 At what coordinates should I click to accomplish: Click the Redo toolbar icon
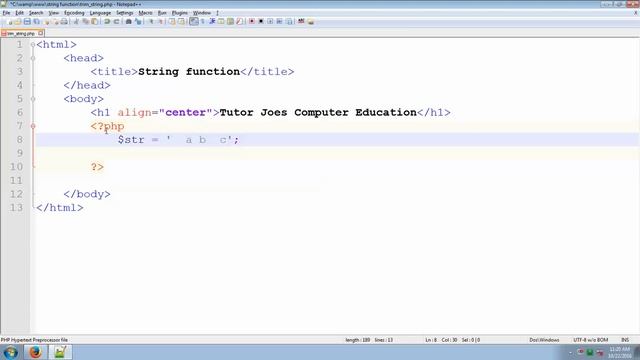116,21
